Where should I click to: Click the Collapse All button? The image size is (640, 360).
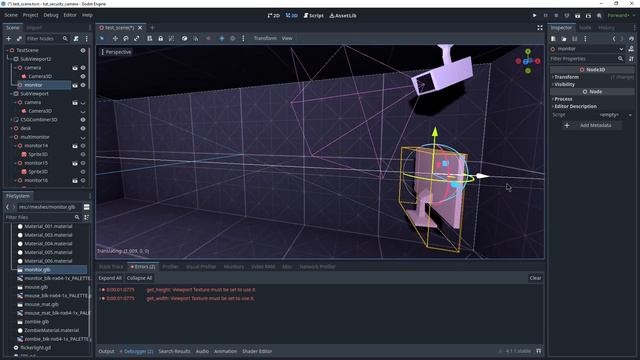click(139, 278)
